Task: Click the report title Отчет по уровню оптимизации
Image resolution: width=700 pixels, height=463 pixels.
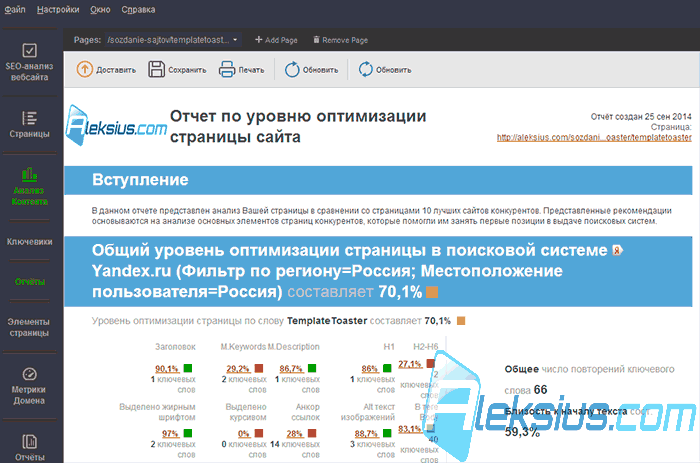Action: tap(298, 126)
